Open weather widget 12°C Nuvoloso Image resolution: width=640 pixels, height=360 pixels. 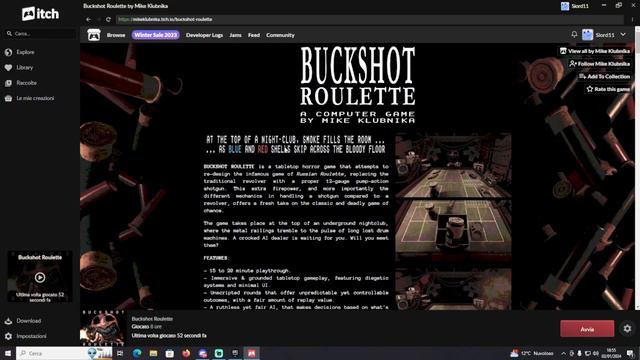[x=531, y=353]
